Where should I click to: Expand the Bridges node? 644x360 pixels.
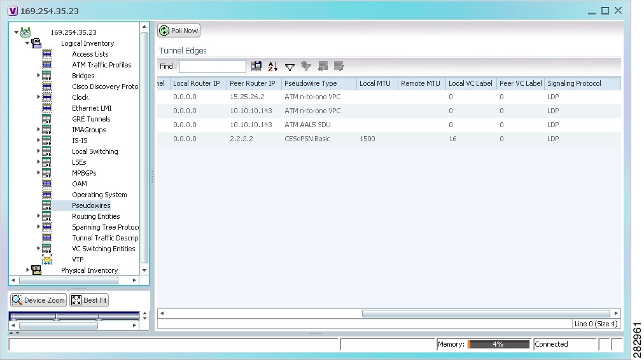coord(38,75)
